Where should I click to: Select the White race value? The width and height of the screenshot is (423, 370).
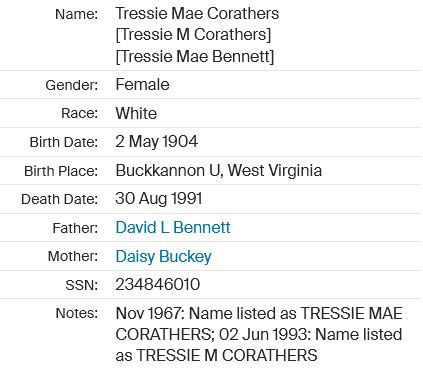136,113
